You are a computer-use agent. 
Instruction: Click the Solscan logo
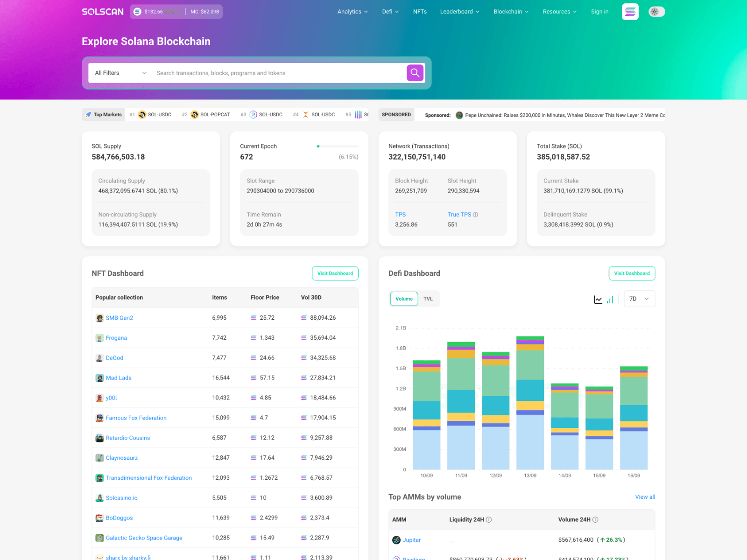coord(102,12)
